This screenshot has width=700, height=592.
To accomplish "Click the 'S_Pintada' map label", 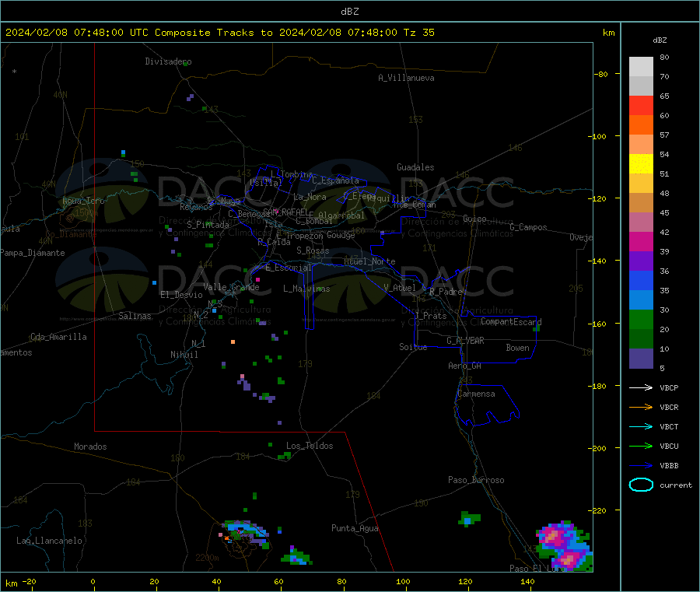I will (x=208, y=225).
